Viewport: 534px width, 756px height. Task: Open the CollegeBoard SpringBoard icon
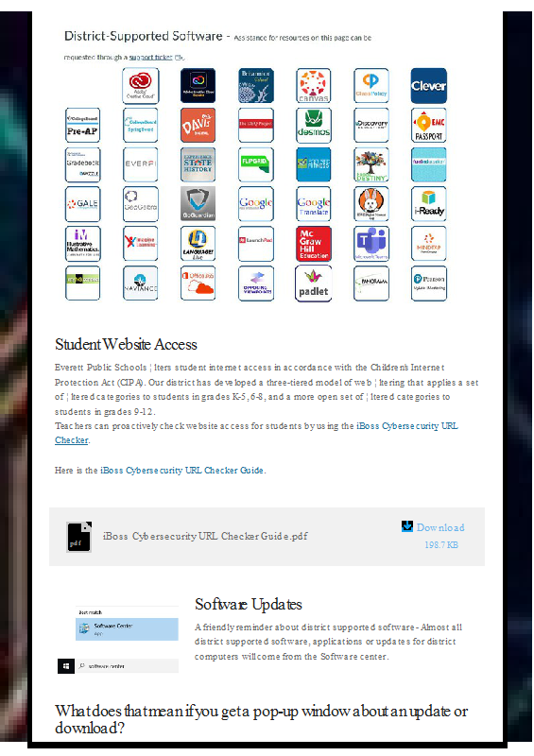coord(141,126)
